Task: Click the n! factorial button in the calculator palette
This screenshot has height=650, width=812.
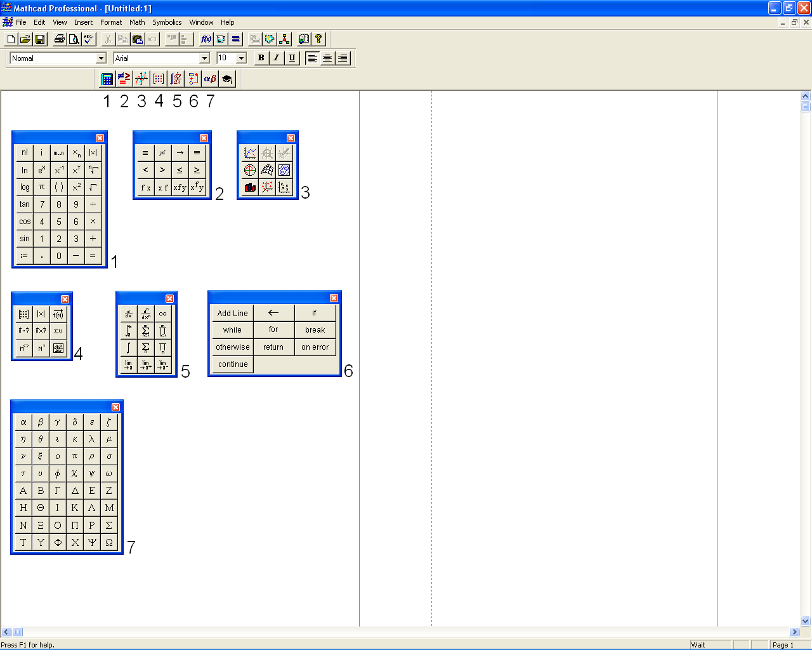Action: point(25,152)
